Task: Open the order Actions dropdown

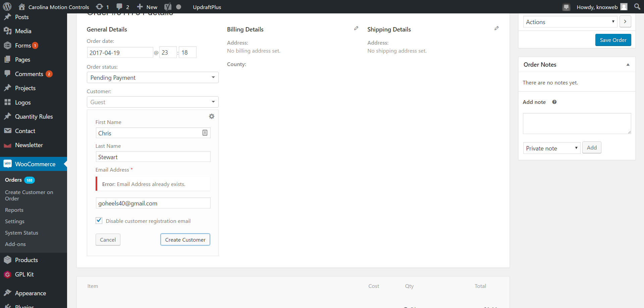Action: 570,22
